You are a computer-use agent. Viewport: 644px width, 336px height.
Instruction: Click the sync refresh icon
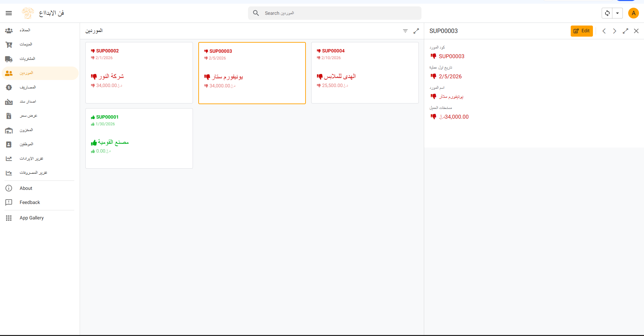pyautogui.click(x=607, y=13)
